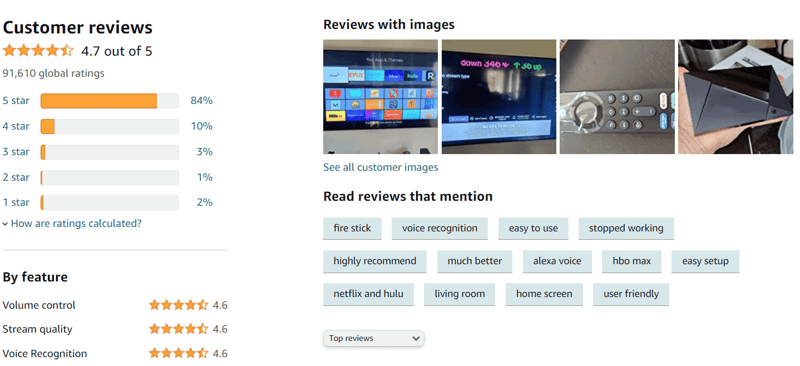The height and width of the screenshot is (366, 800).
Task: Open the TV apps home screen review image
Action: tap(381, 96)
